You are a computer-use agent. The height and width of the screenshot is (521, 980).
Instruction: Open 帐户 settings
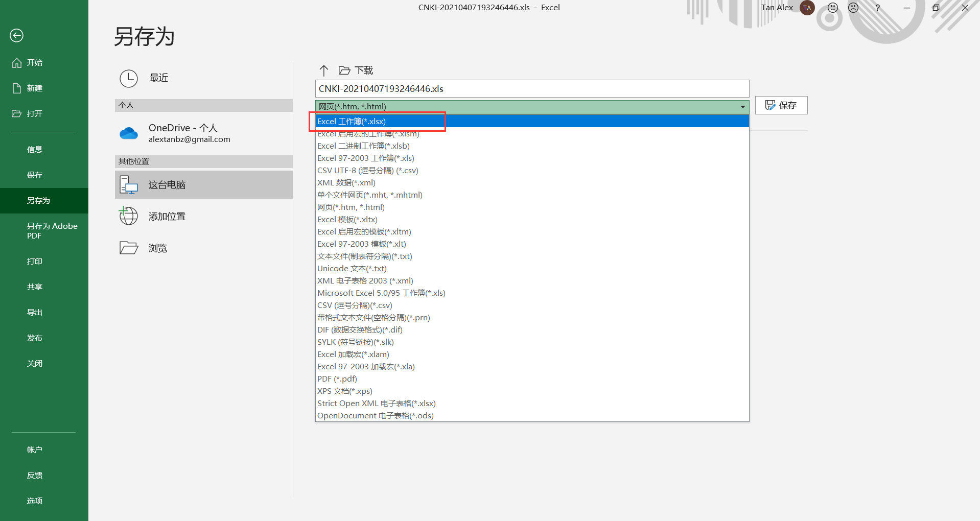44,450
